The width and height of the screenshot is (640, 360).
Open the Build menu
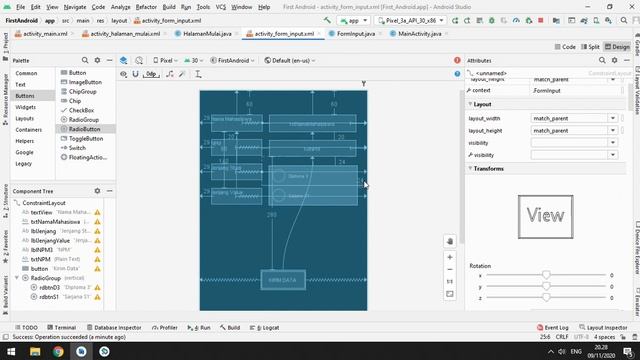pos(169,7)
